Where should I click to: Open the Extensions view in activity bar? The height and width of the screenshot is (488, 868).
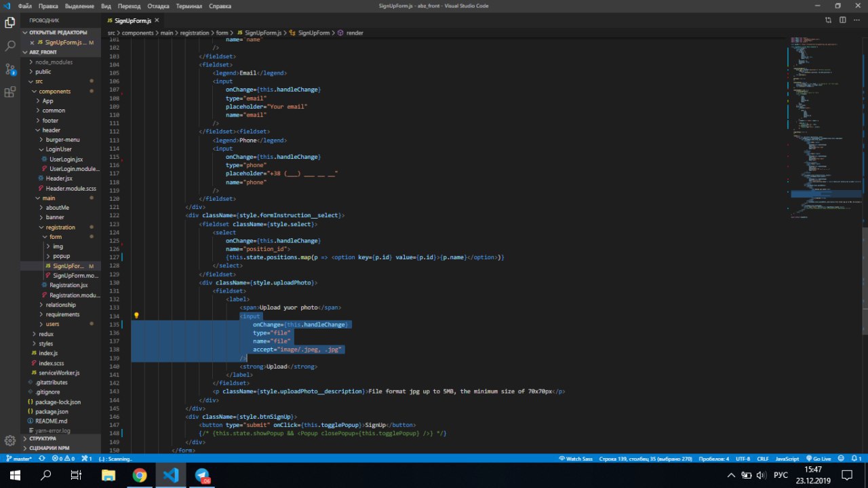10,92
